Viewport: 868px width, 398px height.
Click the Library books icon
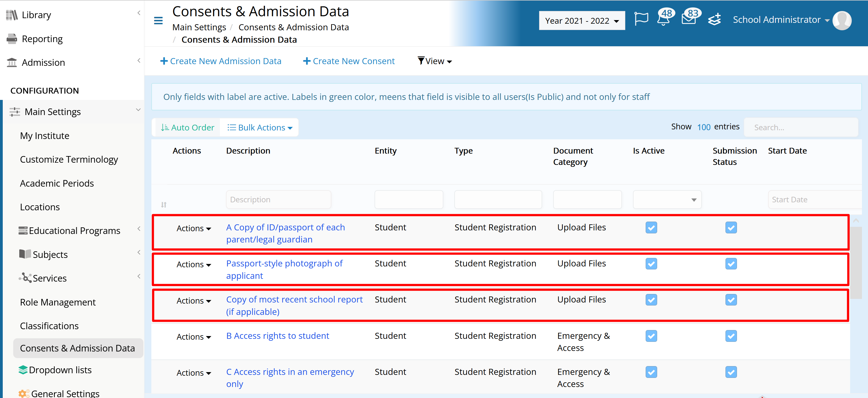pos(12,15)
